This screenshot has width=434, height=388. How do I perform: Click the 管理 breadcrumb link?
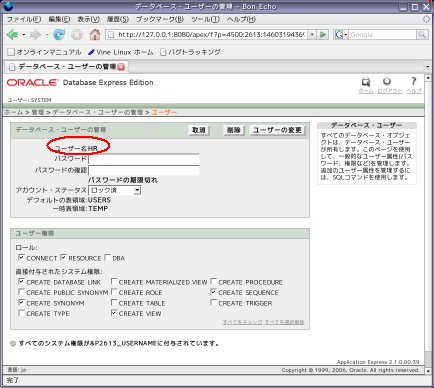38,112
